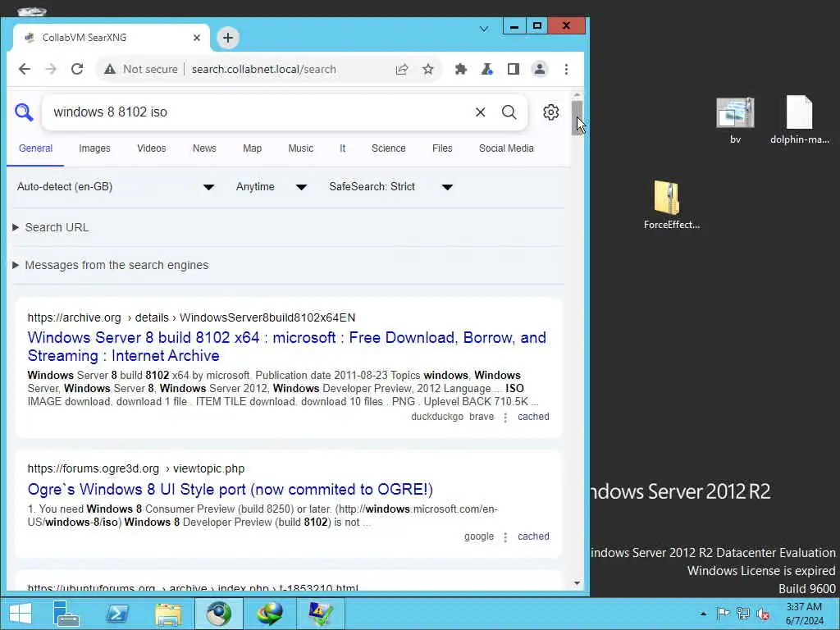Launch PowerShell from the taskbar

[x=117, y=614]
